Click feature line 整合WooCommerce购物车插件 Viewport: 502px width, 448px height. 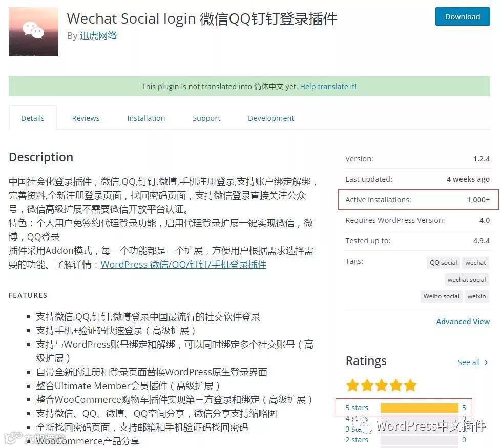pos(174,400)
